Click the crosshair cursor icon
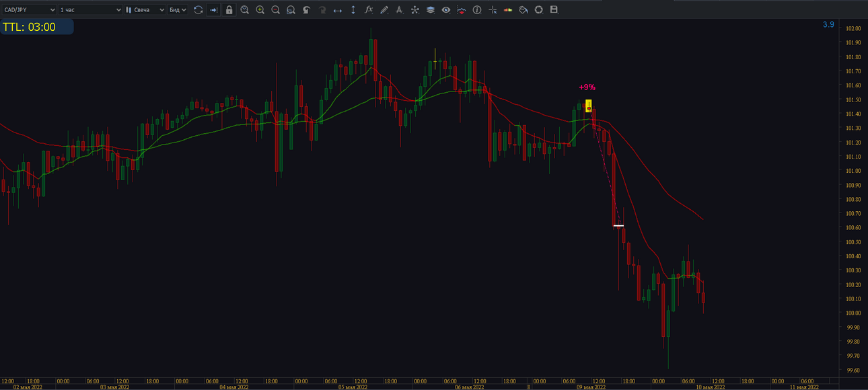The width and height of the screenshot is (868, 390). tap(493, 10)
